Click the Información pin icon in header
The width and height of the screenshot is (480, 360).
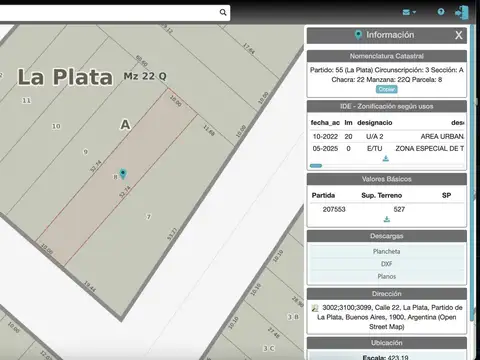(358, 35)
